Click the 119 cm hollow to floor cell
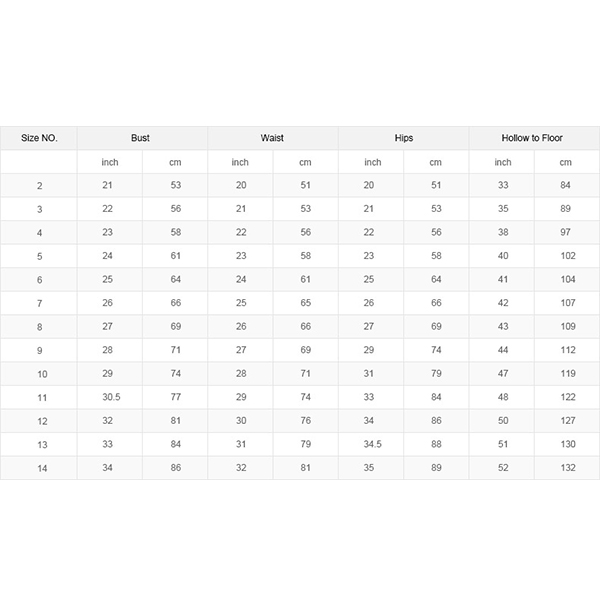The height and width of the screenshot is (600, 600). point(566,374)
